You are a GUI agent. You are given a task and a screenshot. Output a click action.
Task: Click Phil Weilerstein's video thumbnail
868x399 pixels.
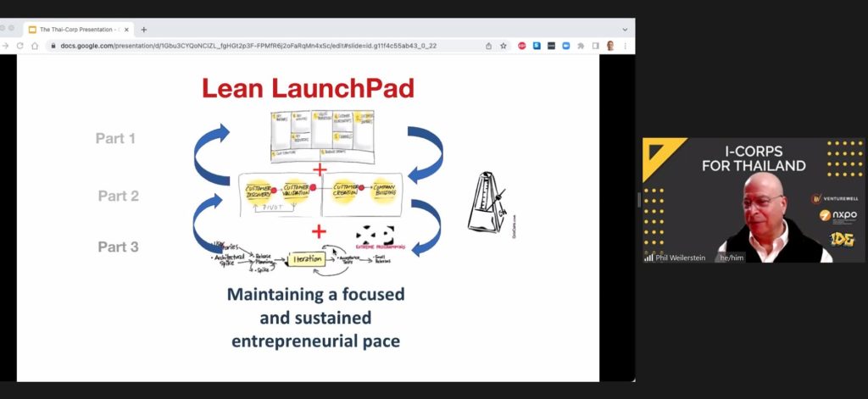(753, 201)
